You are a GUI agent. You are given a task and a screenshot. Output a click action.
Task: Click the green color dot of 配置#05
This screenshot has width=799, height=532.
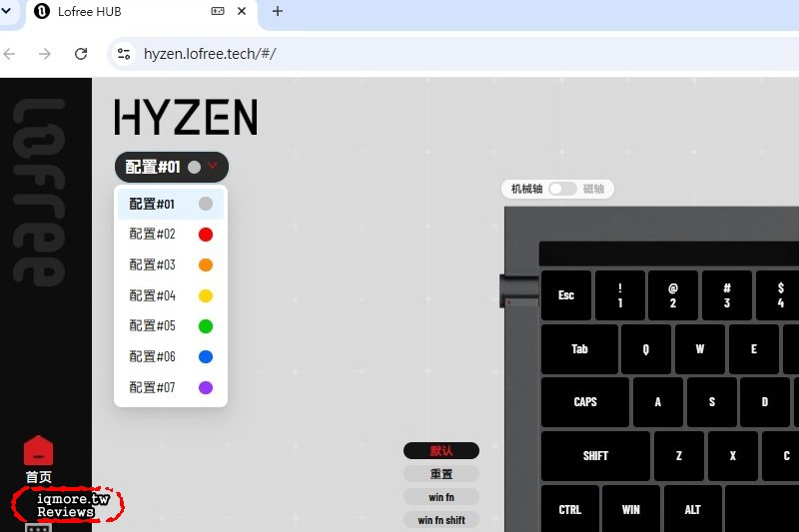pyautogui.click(x=206, y=325)
